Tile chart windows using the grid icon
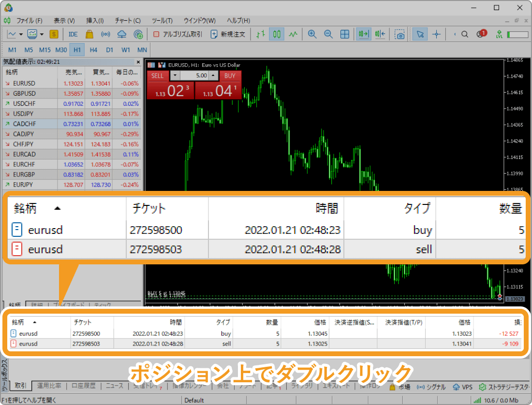This screenshot has height=405, width=532. click(x=345, y=34)
